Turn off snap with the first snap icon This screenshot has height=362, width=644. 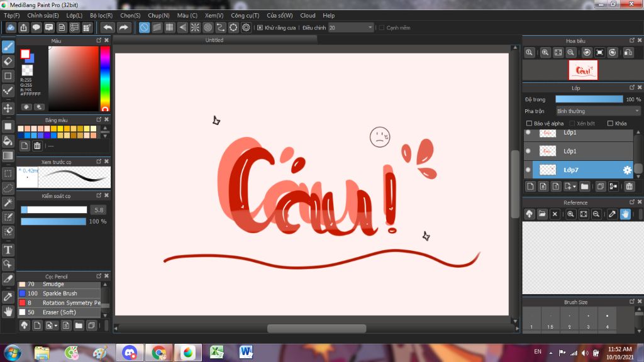[x=144, y=28]
